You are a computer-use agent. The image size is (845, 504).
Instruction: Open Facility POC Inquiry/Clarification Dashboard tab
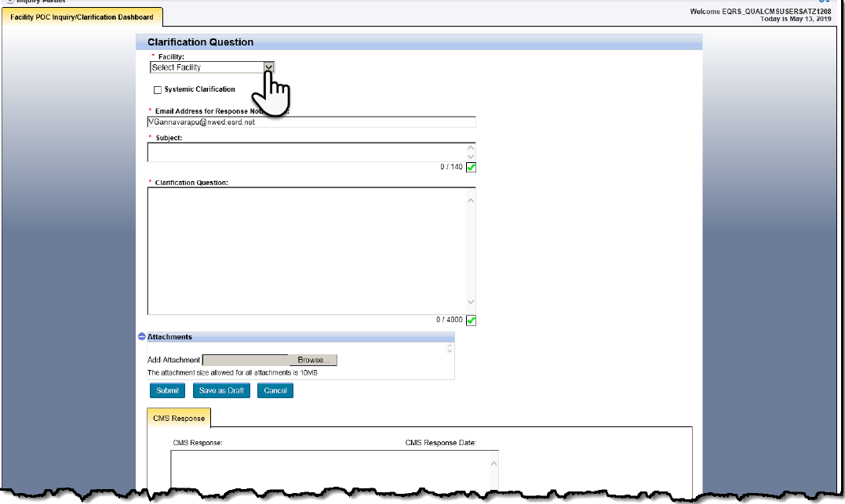point(82,17)
